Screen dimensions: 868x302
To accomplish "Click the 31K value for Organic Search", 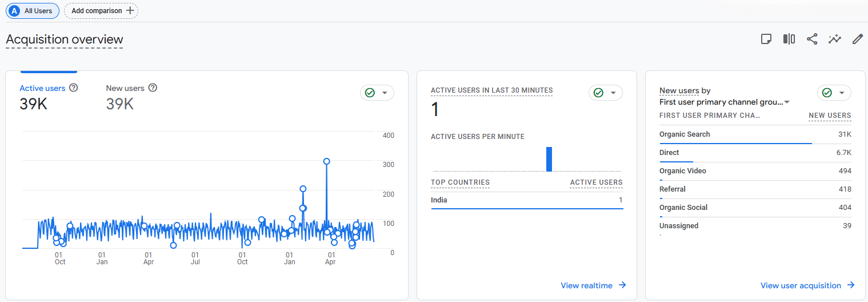I will click(x=845, y=134).
